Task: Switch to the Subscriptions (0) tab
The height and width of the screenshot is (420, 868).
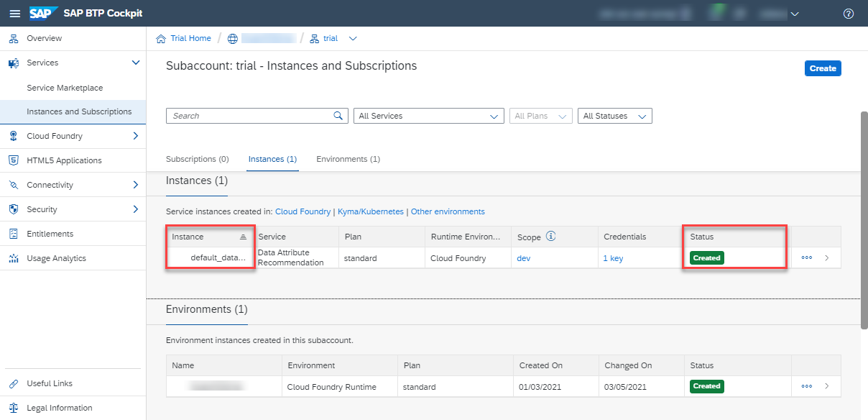Action: tap(198, 159)
